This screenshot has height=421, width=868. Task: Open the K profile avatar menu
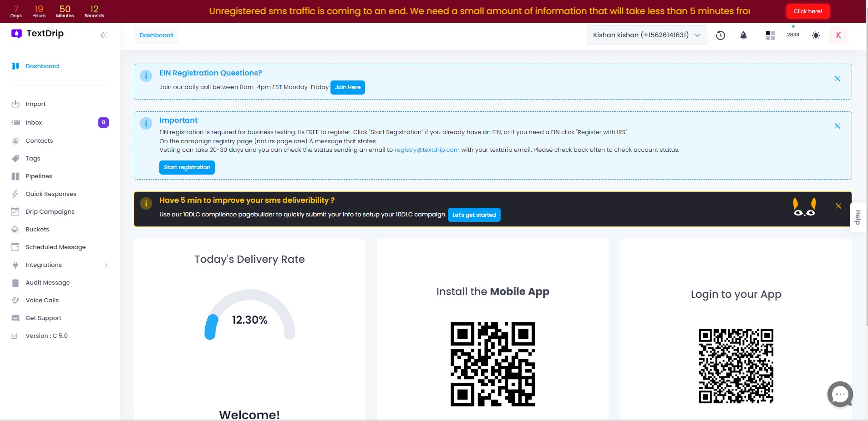click(838, 35)
